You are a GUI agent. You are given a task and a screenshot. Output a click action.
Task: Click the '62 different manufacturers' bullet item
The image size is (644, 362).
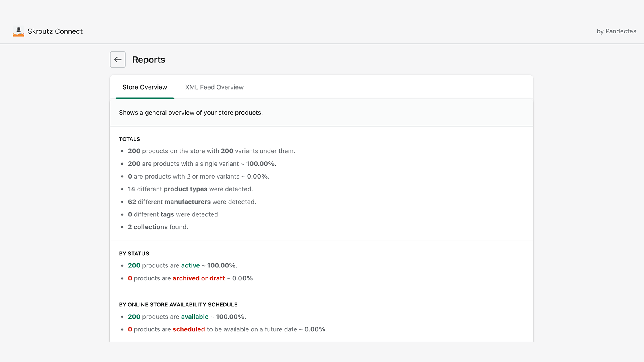192,202
